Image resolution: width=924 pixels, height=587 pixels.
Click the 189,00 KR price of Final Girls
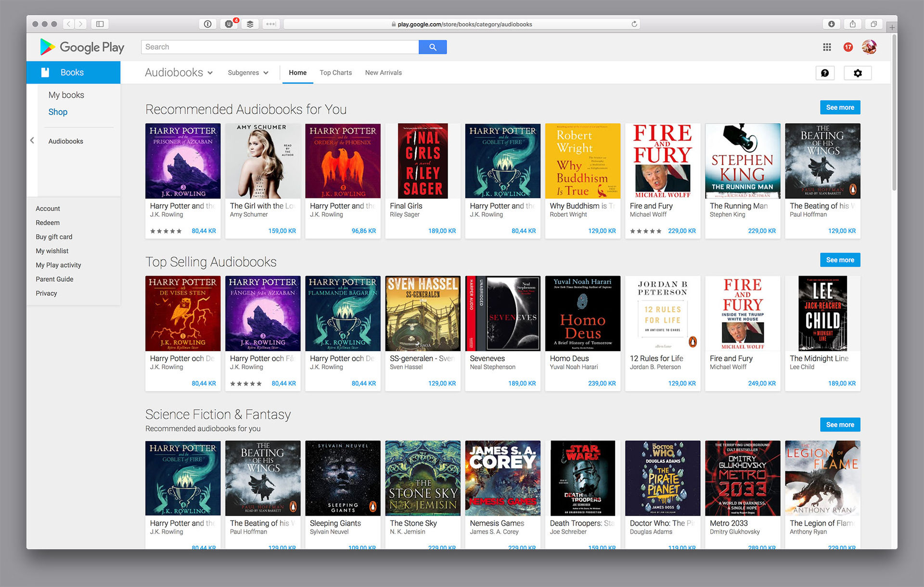pyautogui.click(x=442, y=231)
